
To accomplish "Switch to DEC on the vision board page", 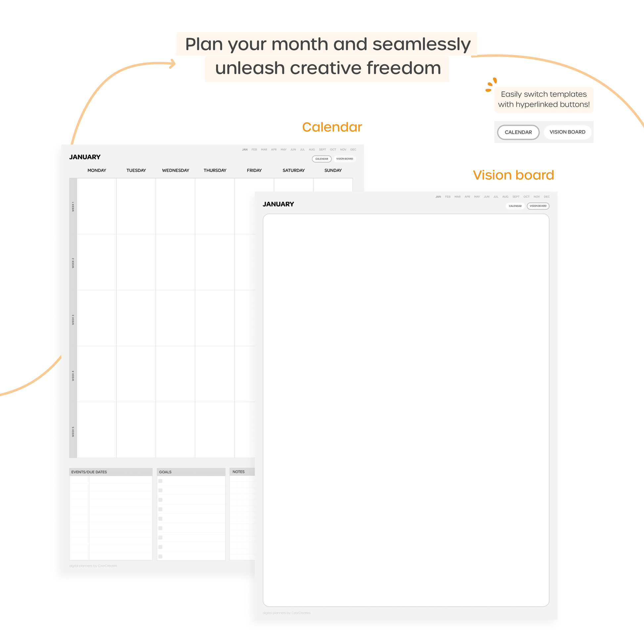I will (x=547, y=197).
